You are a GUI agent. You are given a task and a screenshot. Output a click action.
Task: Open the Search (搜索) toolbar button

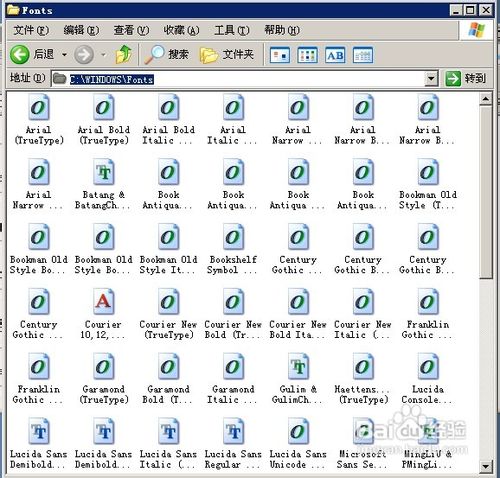tap(166, 54)
